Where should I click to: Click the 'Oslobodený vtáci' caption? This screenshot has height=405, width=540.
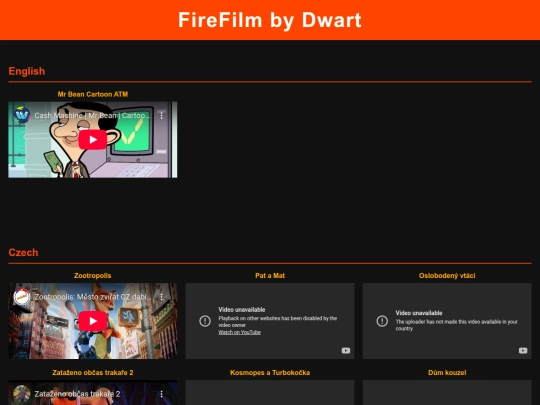pyautogui.click(x=447, y=276)
